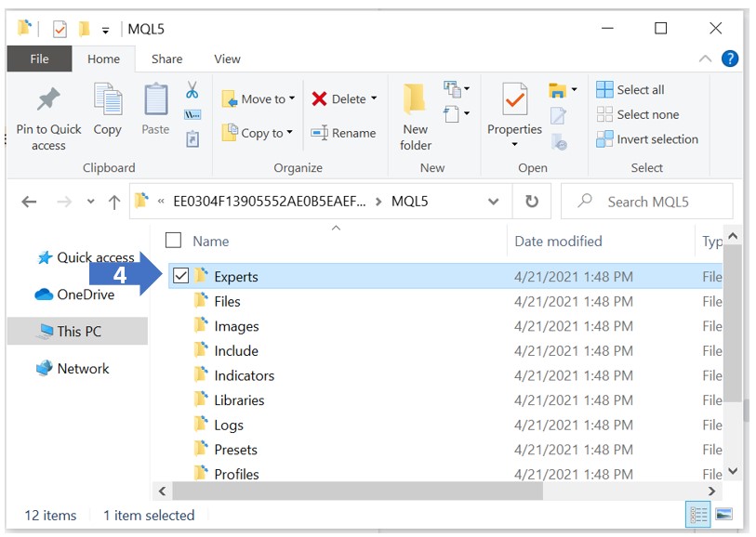
Task: Open the Copy to dropdown menu
Action: tap(289, 133)
